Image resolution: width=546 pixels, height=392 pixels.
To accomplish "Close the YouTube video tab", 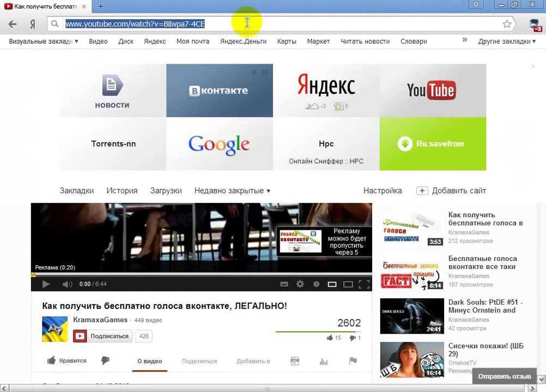I will 84,6.
